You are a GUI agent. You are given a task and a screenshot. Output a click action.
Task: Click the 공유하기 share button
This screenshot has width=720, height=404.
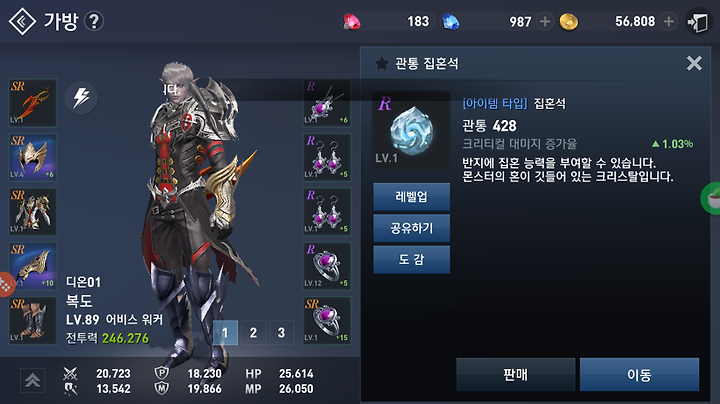tap(411, 228)
